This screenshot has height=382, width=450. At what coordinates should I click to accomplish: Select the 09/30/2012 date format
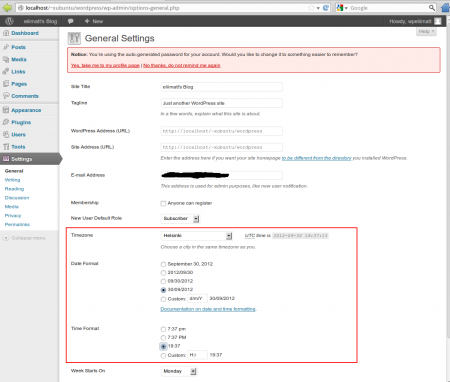(x=163, y=281)
